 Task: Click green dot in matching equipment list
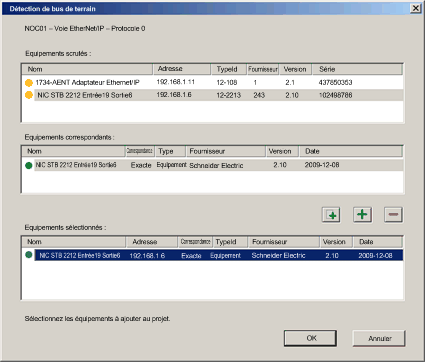(29, 165)
